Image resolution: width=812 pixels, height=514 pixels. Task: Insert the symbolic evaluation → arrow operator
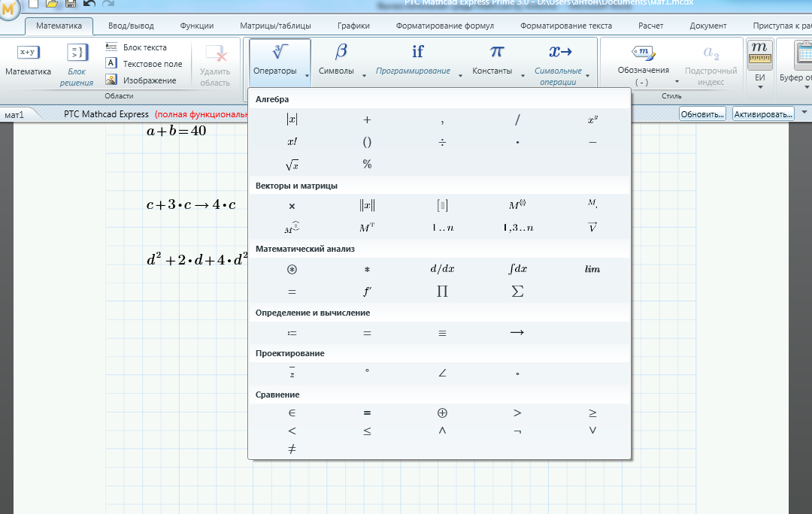click(x=517, y=332)
